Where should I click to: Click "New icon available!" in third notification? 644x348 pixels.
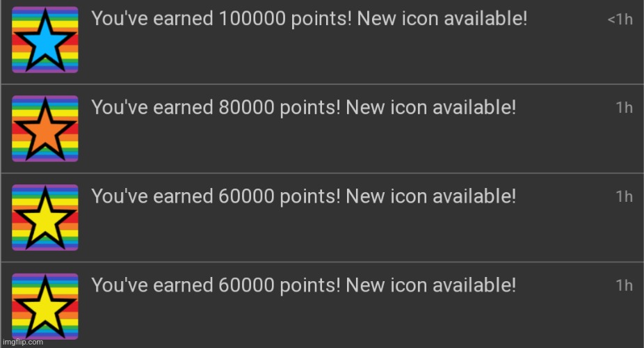point(430,196)
